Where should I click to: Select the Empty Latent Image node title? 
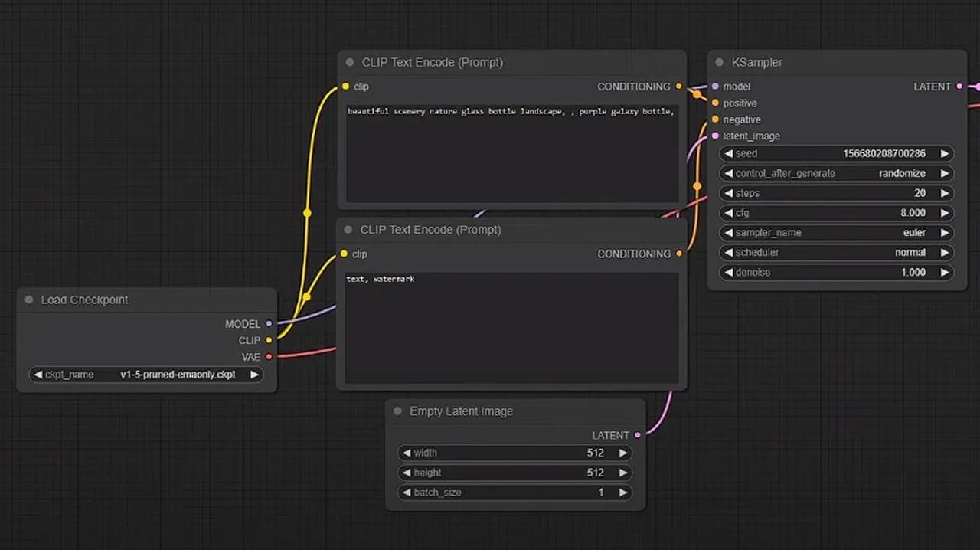click(461, 411)
